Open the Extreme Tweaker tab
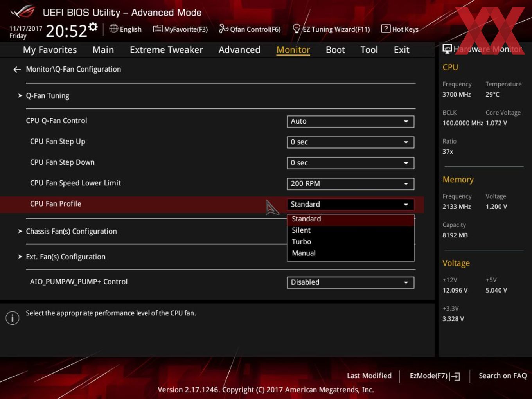 (166, 50)
